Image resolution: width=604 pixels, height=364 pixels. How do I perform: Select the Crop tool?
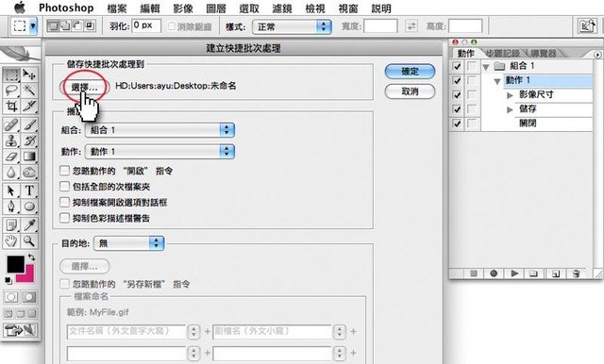coord(11,106)
